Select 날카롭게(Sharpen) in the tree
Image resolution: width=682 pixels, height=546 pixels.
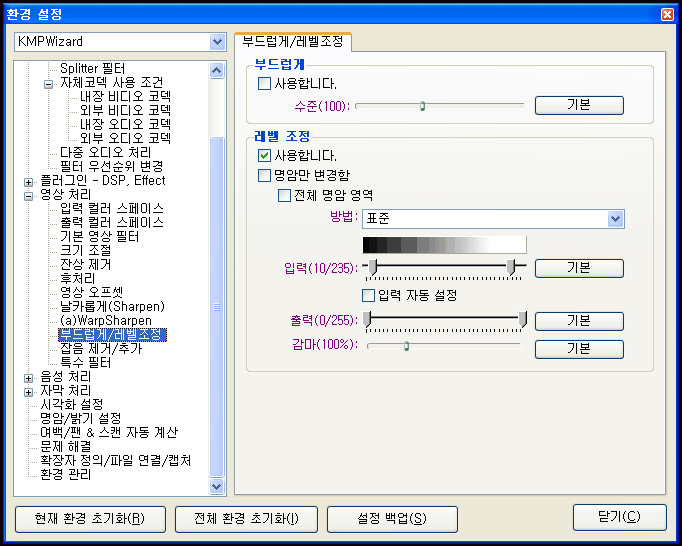point(112,306)
